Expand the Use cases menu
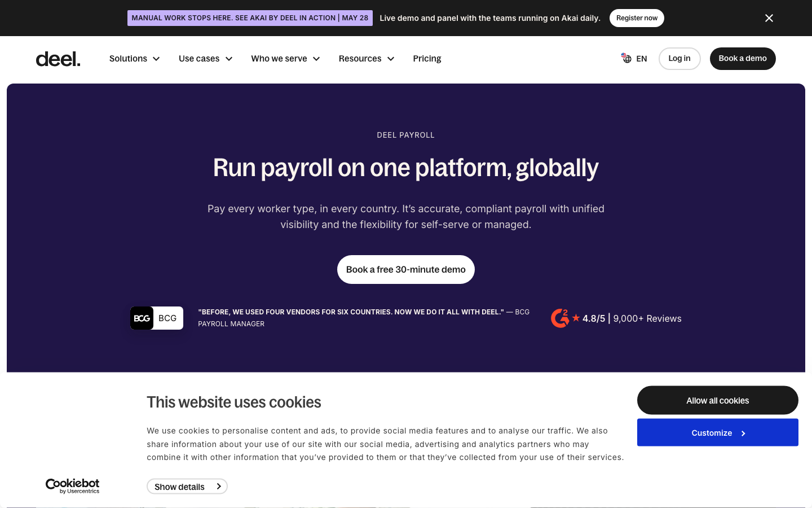This screenshot has width=812, height=508. pyautogui.click(x=206, y=59)
